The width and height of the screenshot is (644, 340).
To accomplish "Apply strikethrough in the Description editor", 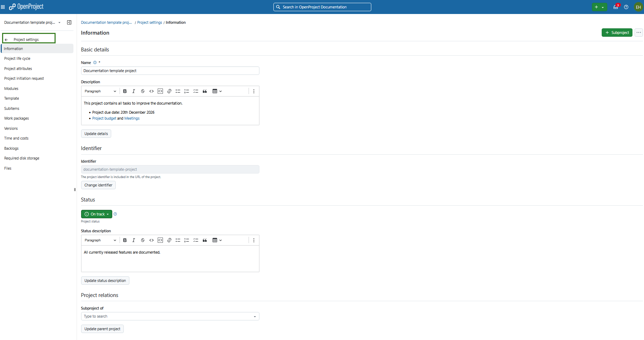I will (x=143, y=91).
